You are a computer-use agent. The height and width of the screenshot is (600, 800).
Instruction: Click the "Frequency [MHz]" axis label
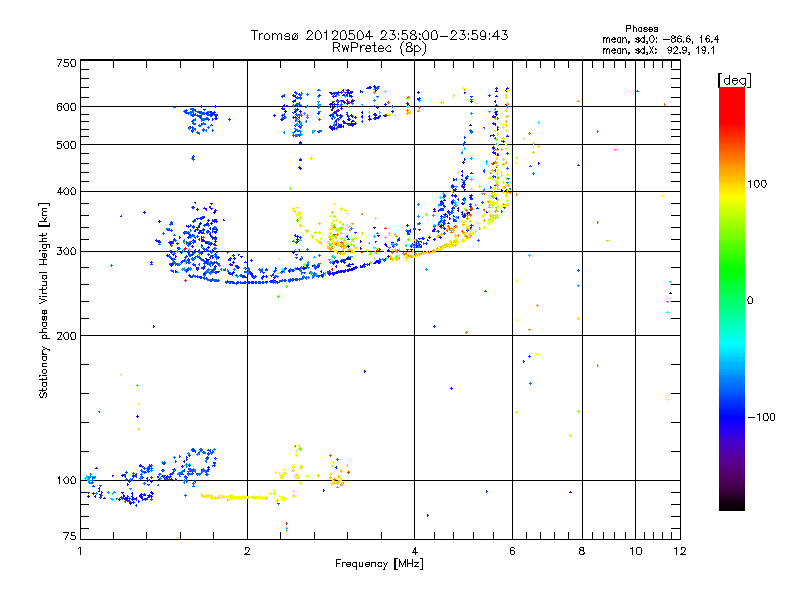click(x=379, y=564)
